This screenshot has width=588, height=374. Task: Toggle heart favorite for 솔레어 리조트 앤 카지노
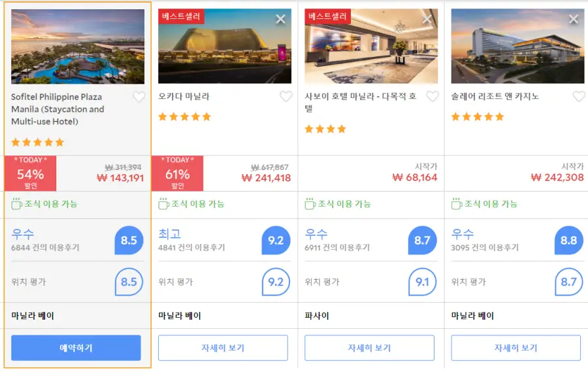click(579, 96)
